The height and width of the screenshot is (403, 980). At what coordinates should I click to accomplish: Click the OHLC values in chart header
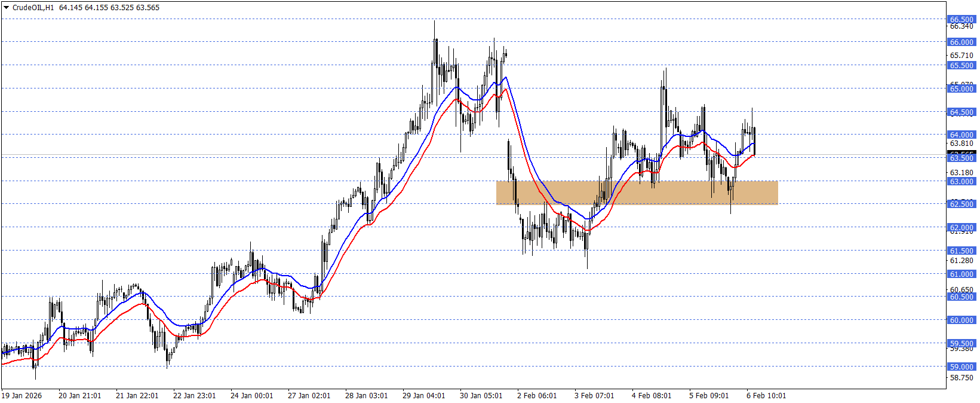[109, 8]
